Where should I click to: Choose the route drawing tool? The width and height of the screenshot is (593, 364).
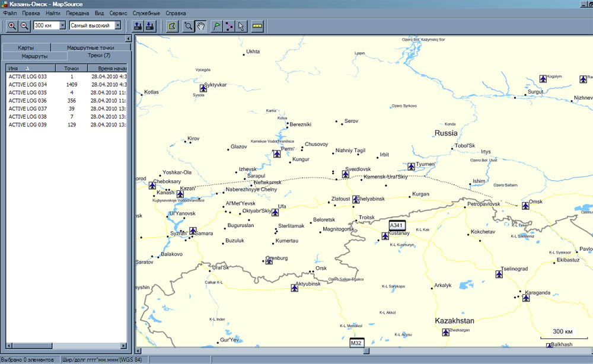pyautogui.click(x=229, y=25)
